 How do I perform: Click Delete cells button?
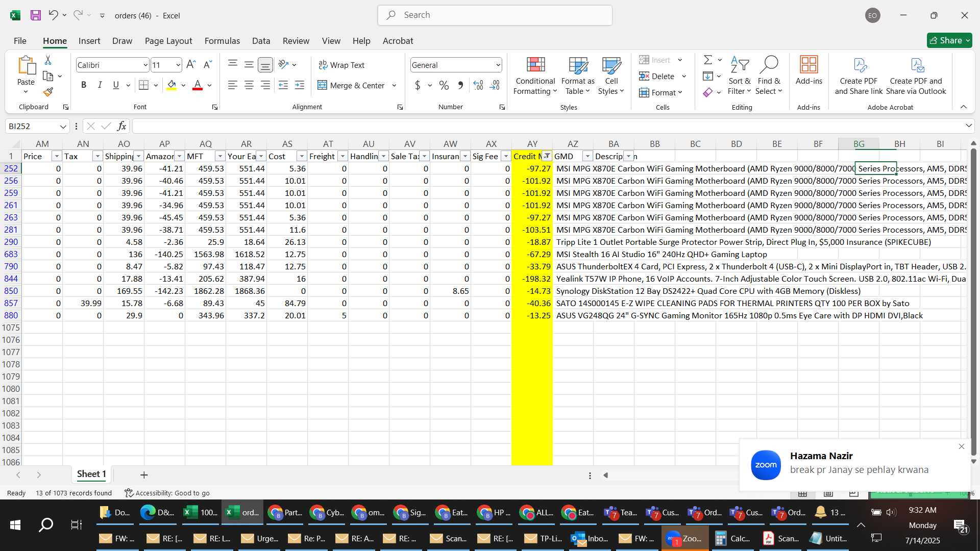click(657, 76)
